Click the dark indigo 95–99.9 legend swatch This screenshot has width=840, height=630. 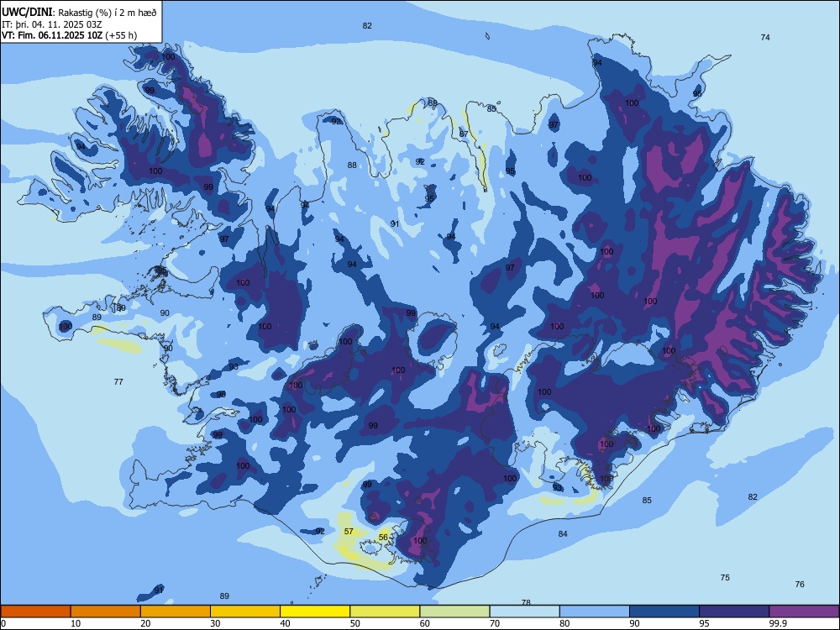coord(734,612)
